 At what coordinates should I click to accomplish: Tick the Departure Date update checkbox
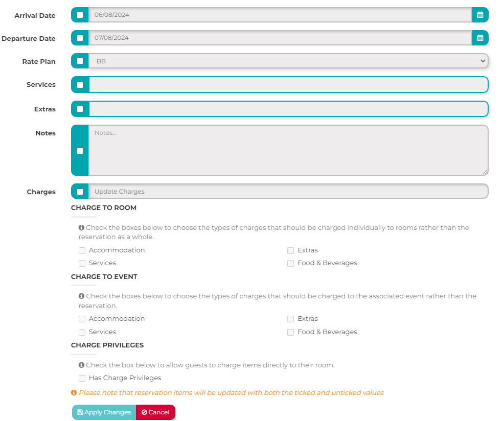point(80,38)
